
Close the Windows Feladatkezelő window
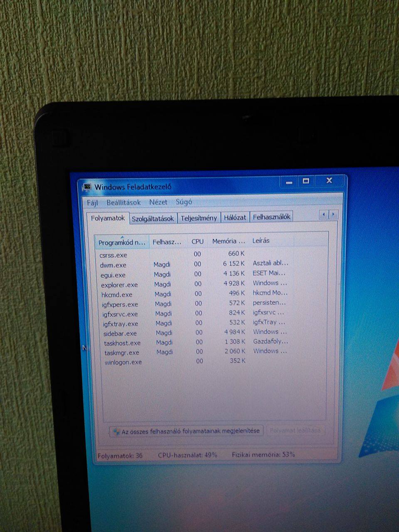point(330,181)
